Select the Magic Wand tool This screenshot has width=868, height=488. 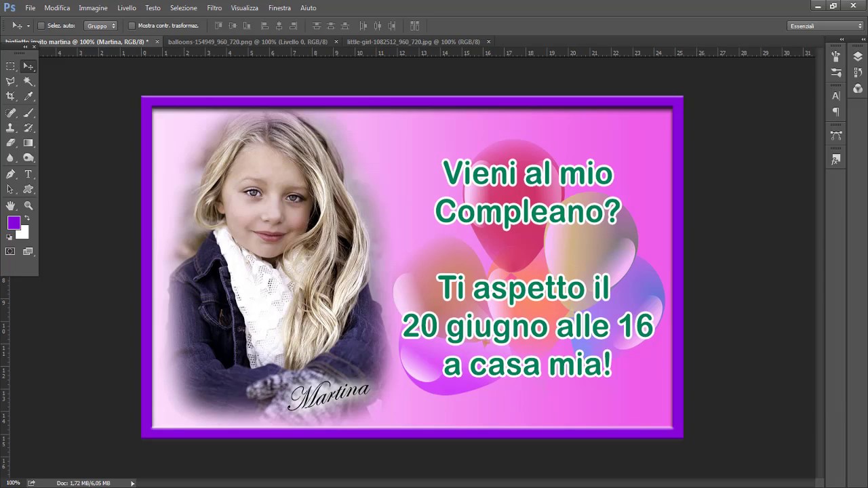click(28, 81)
